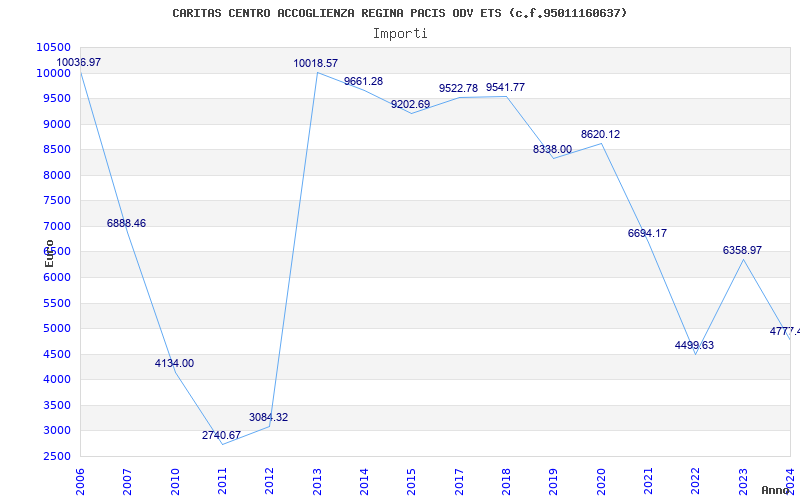
Task: Select the data label 6694.17
Action: 647,234
